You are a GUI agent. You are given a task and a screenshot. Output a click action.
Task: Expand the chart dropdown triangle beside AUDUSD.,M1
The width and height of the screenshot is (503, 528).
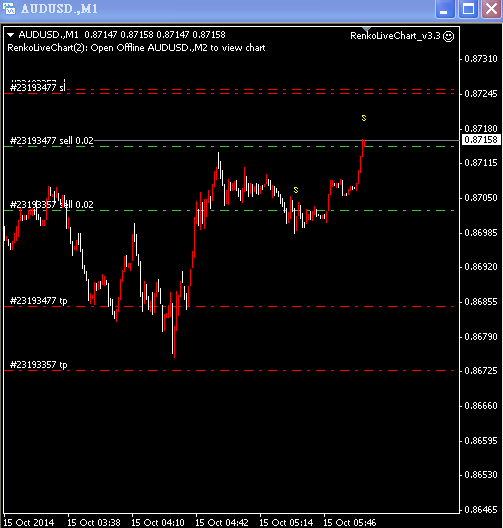(10, 35)
